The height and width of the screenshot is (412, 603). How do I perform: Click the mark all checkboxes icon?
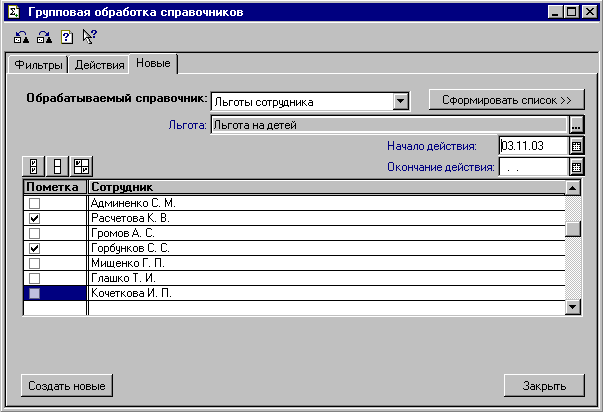tap(34, 166)
